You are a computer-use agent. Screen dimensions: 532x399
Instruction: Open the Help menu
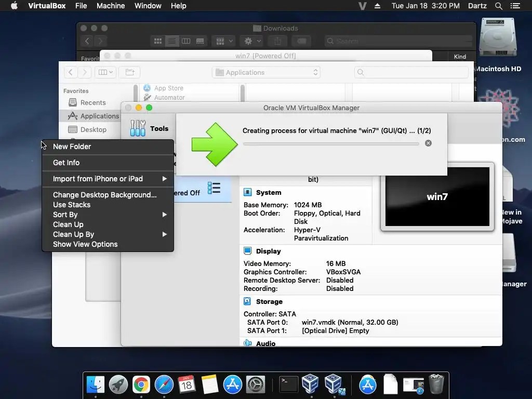(179, 6)
